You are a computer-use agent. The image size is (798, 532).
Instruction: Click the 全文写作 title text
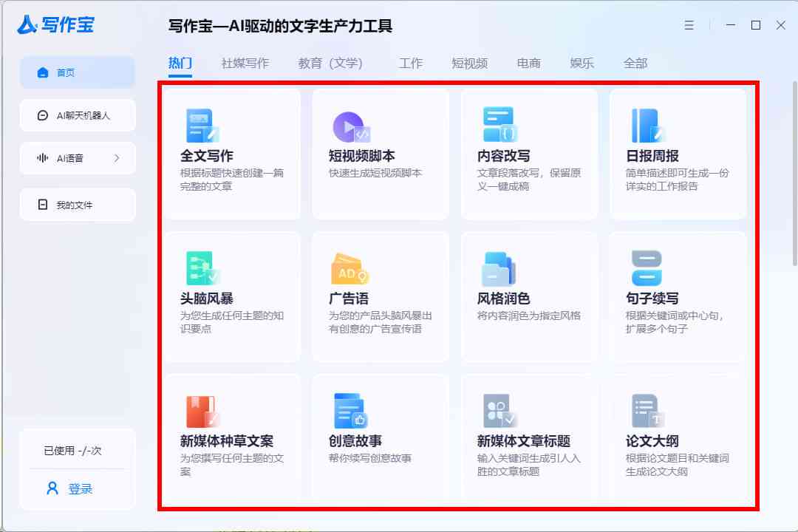207,156
